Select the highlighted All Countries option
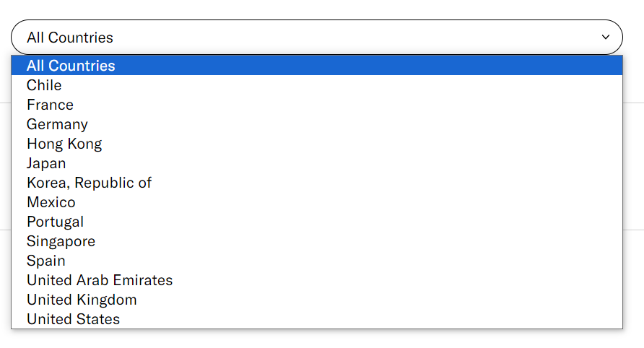The width and height of the screenshot is (644, 348). [71, 66]
